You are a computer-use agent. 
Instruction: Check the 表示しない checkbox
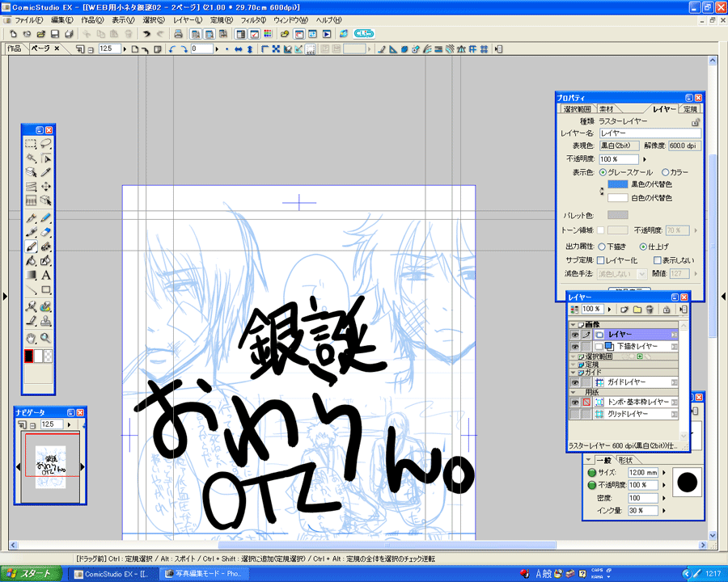(x=657, y=260)
